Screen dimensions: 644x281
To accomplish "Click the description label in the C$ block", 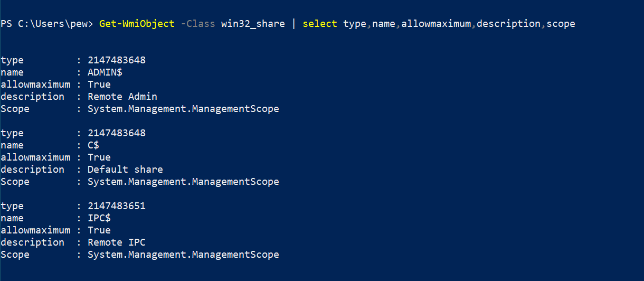I will coord(32,170).
